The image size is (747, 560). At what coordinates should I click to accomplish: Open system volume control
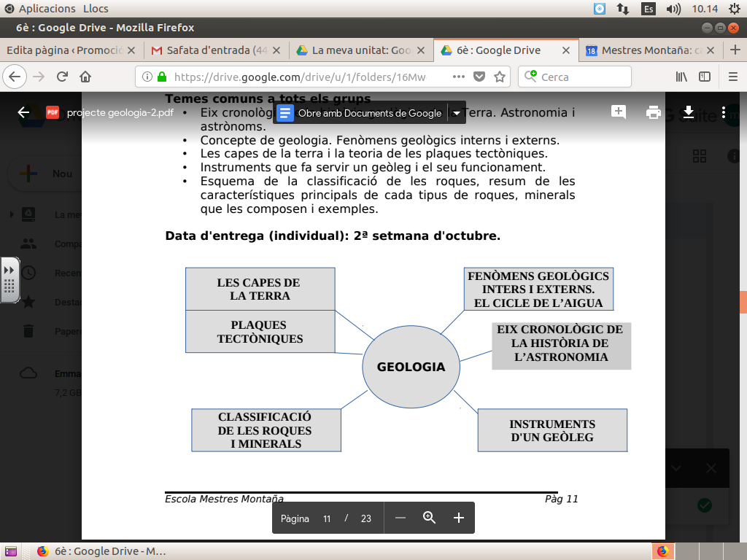coord(673,9)
